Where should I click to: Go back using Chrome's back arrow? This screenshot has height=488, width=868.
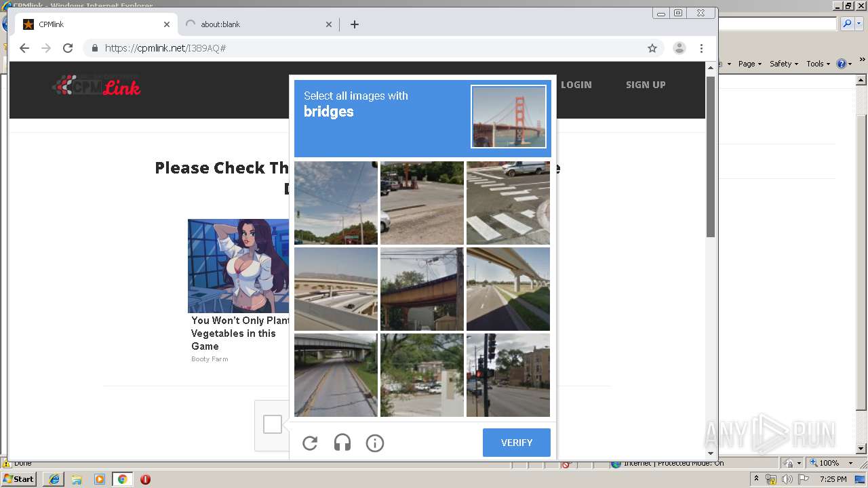point(24,48)
